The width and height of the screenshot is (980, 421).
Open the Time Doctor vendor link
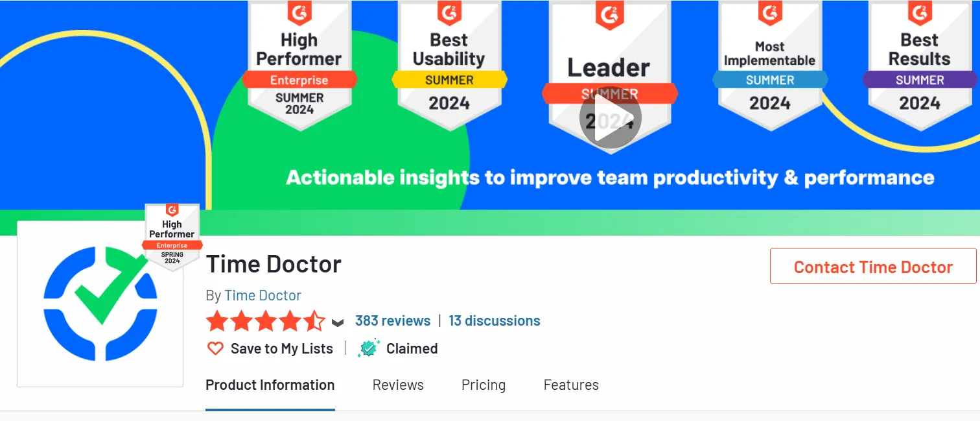262,296
